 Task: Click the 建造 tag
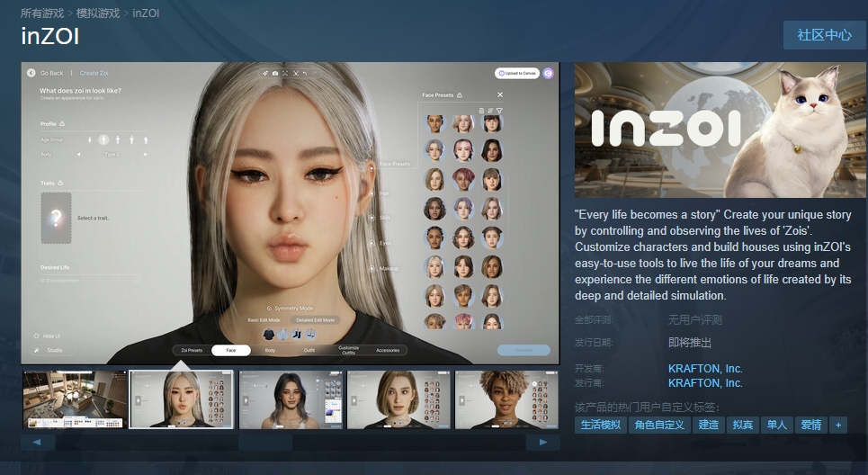708,425
